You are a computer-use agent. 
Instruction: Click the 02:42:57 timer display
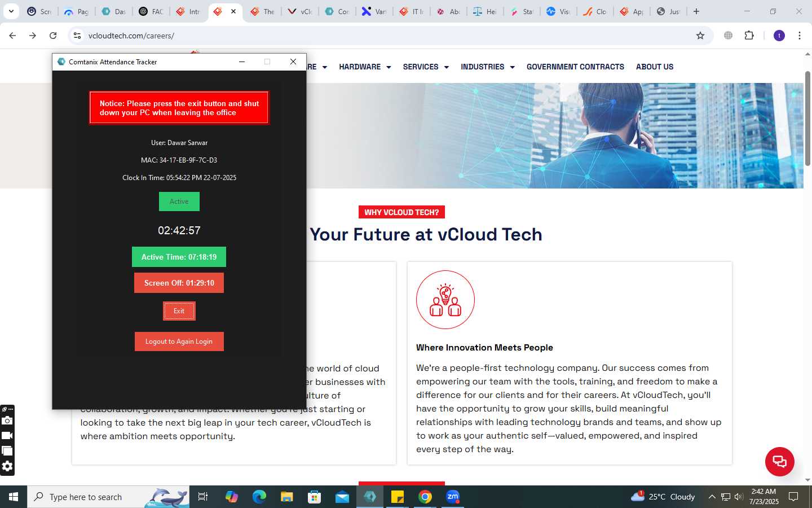click(179, 230)
